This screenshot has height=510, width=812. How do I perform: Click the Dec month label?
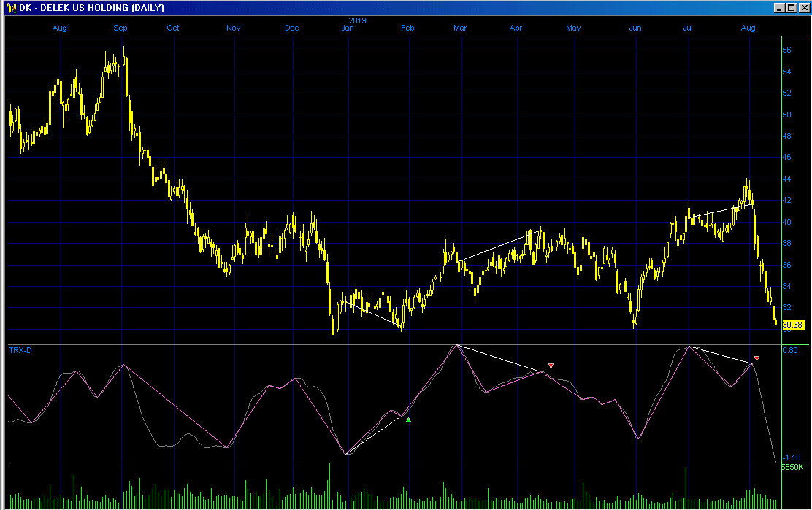click(291, 28)
